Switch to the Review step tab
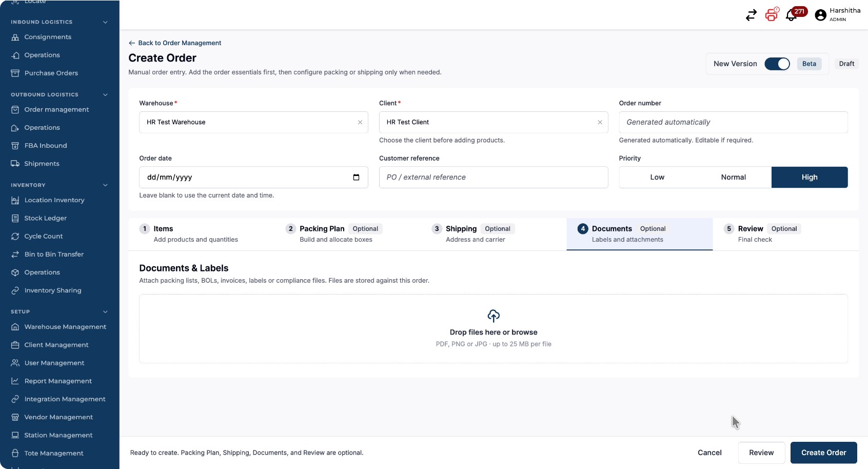 click(786, 234)
